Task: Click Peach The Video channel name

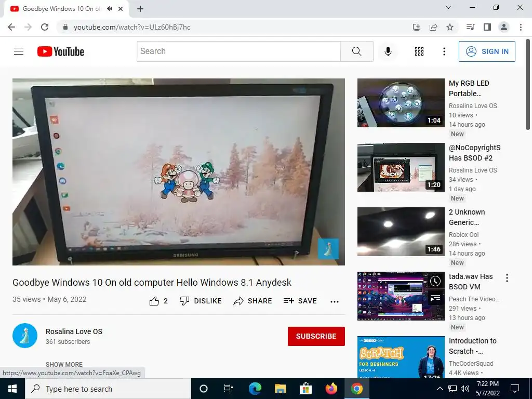Action: click(x=474, y=299)
